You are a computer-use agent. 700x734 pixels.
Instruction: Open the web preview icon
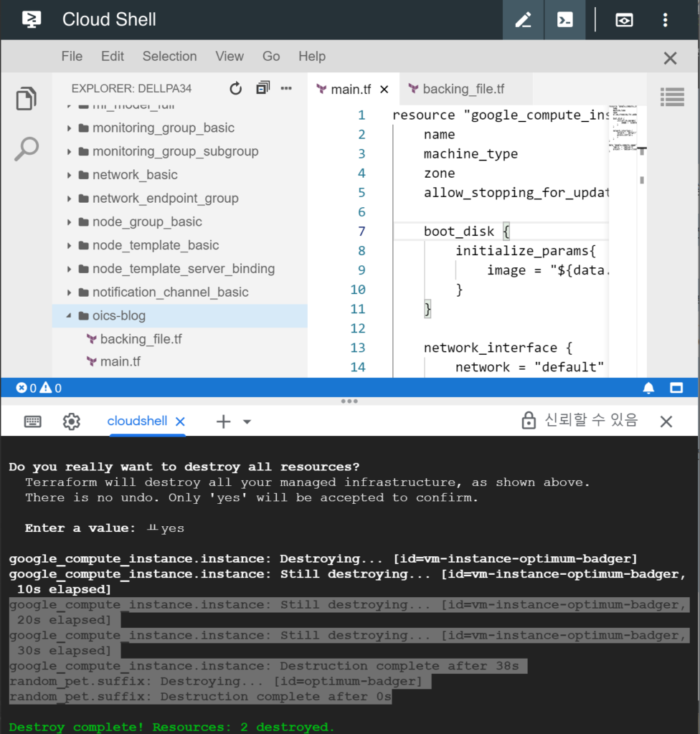(624, 20)
